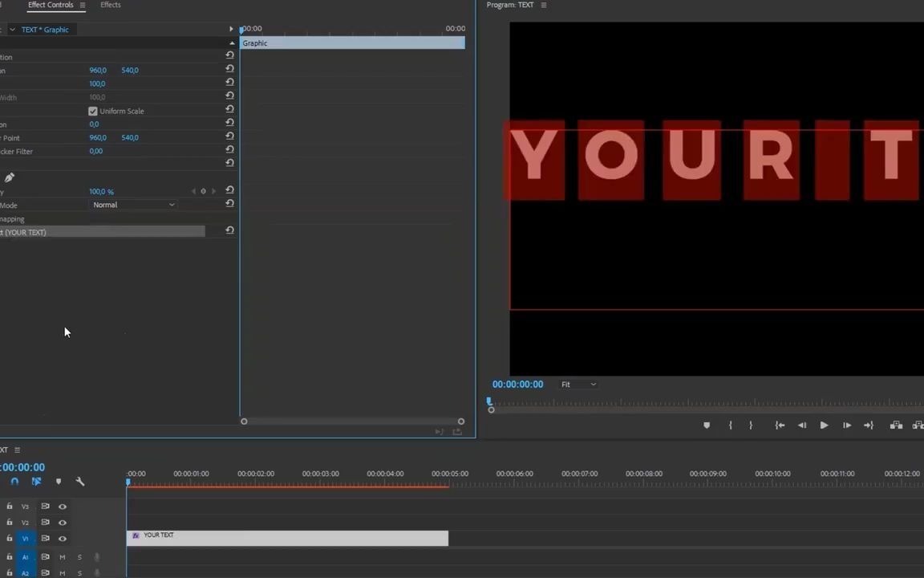Target audio track A1

point(26,557)
